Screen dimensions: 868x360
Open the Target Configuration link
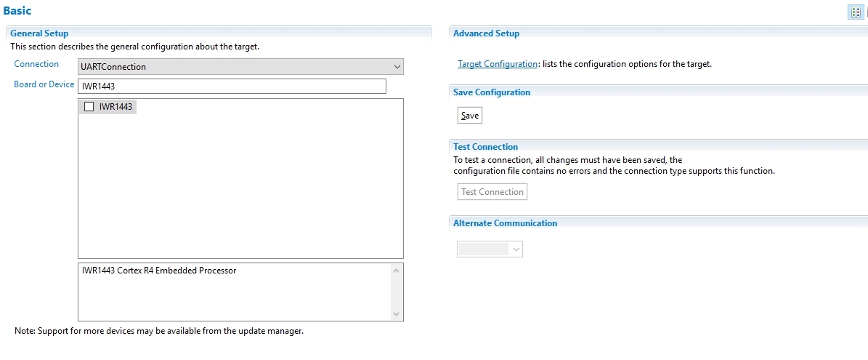[497, 64]
